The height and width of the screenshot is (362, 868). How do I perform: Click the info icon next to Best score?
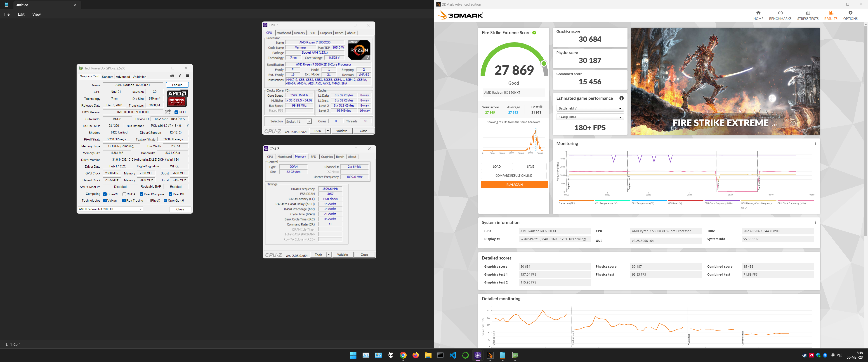(x=541, y=107)
